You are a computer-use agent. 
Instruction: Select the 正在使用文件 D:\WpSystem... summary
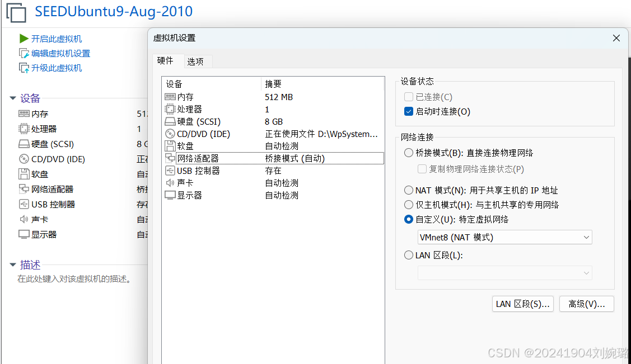(321, 134)
